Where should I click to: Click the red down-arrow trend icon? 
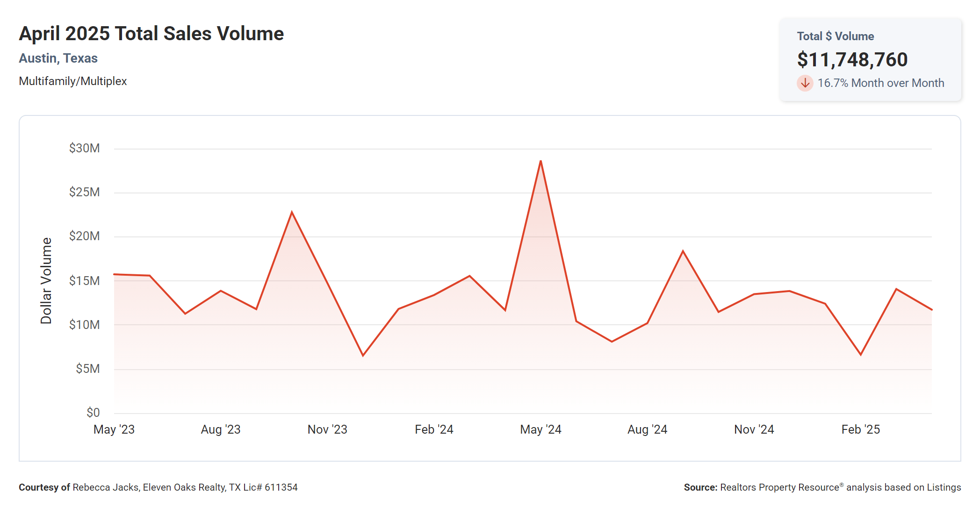805,83
